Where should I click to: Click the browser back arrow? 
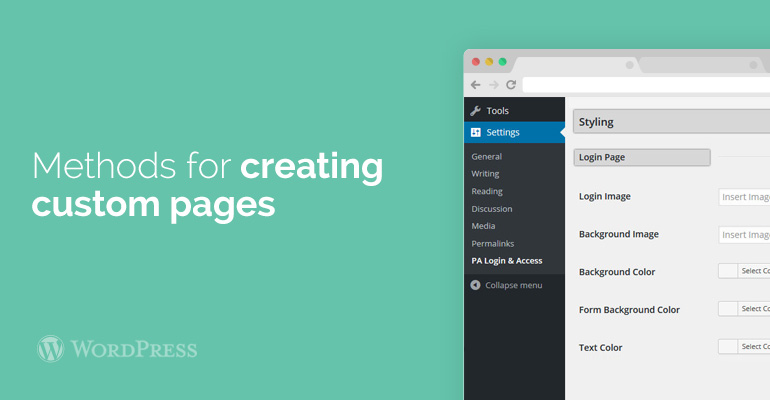(475, 84)
